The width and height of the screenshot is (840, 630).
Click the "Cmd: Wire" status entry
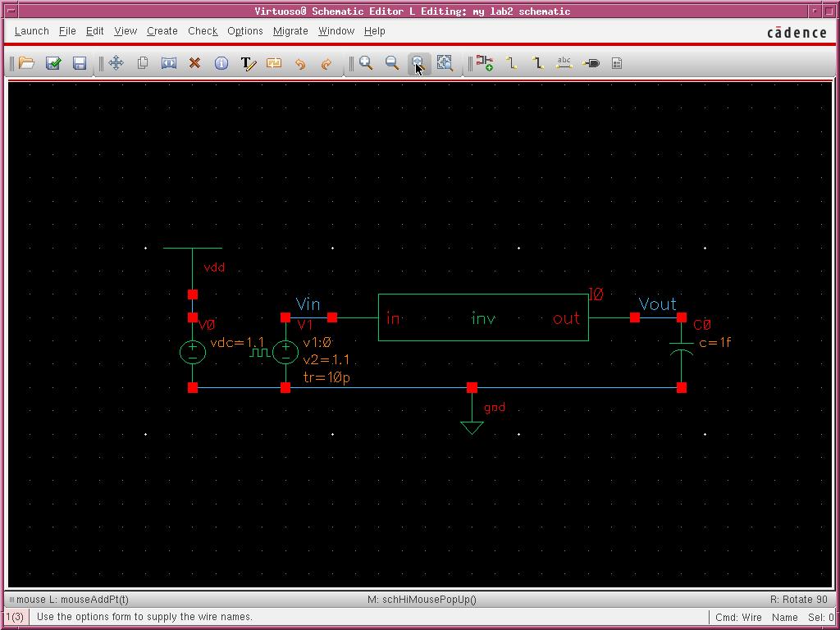[x=739, y=617]
